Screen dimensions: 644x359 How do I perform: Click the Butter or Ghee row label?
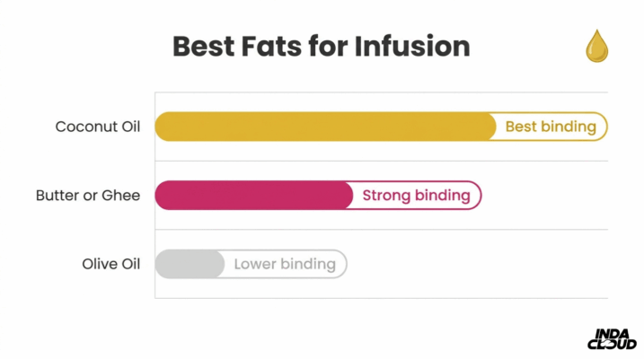88,196
